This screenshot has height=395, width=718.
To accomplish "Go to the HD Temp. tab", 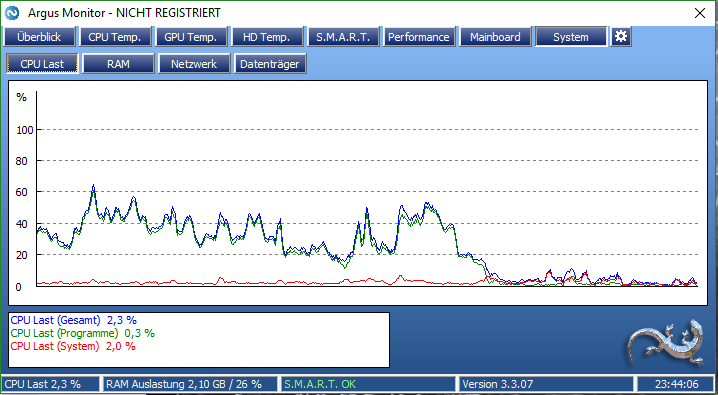I will pos(267,37).
